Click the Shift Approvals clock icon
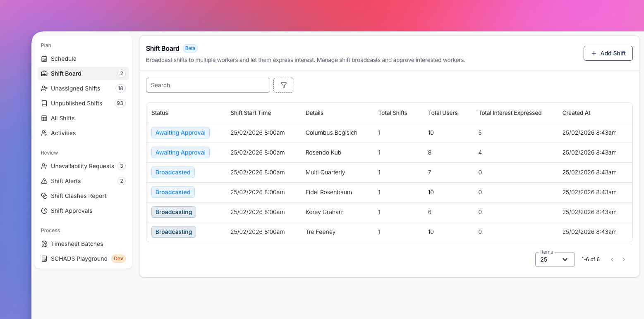 (44, 211)
